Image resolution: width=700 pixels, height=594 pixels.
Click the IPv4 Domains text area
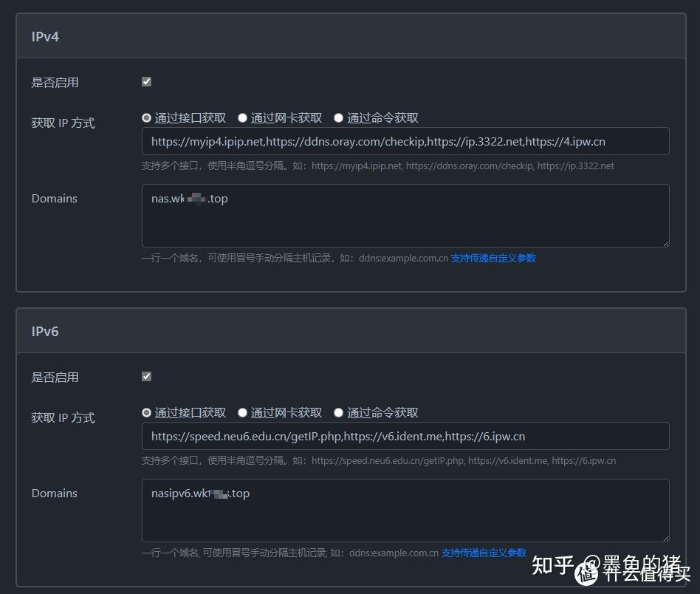(405, 216)
